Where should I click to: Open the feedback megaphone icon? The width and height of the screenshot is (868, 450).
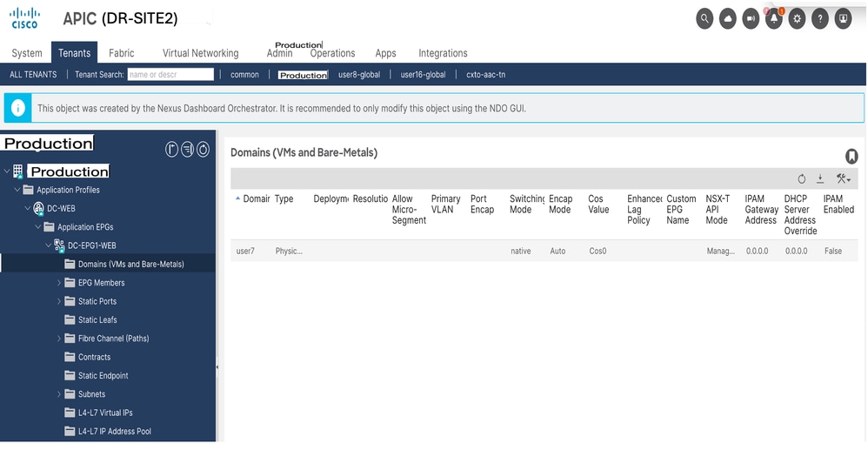751,19
